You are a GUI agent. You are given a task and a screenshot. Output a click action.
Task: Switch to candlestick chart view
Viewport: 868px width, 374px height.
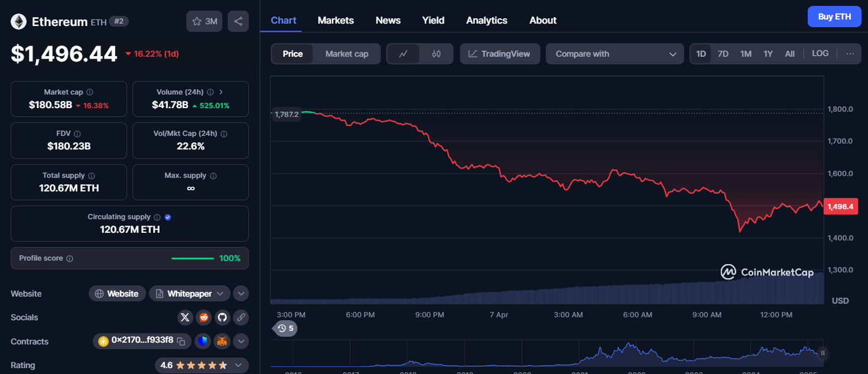(436, 54)
